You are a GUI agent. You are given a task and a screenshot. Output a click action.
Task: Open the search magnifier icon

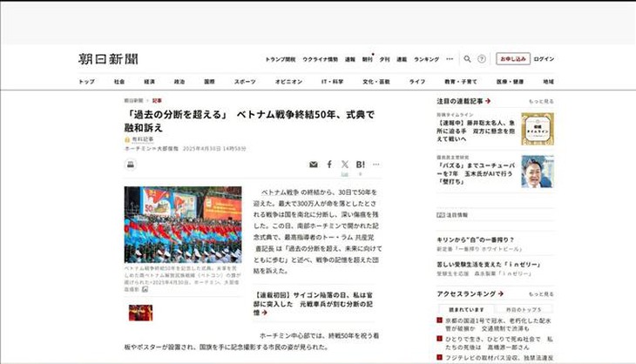467,58
